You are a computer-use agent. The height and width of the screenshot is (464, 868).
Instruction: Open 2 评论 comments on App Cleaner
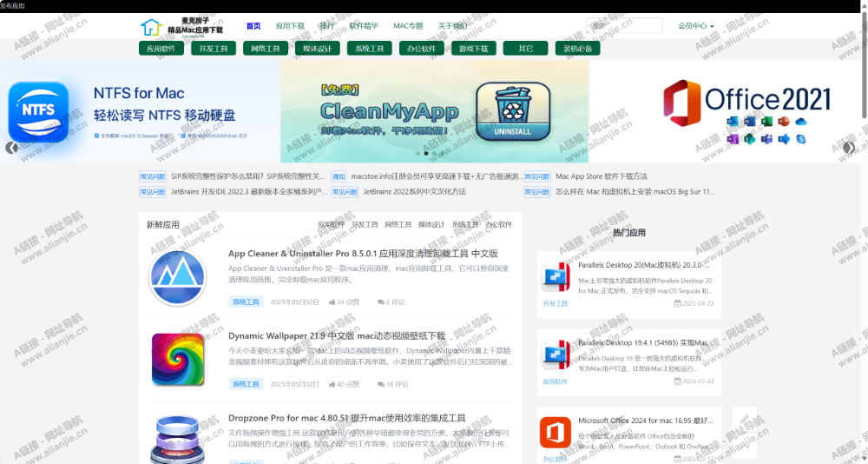[391, 302]
